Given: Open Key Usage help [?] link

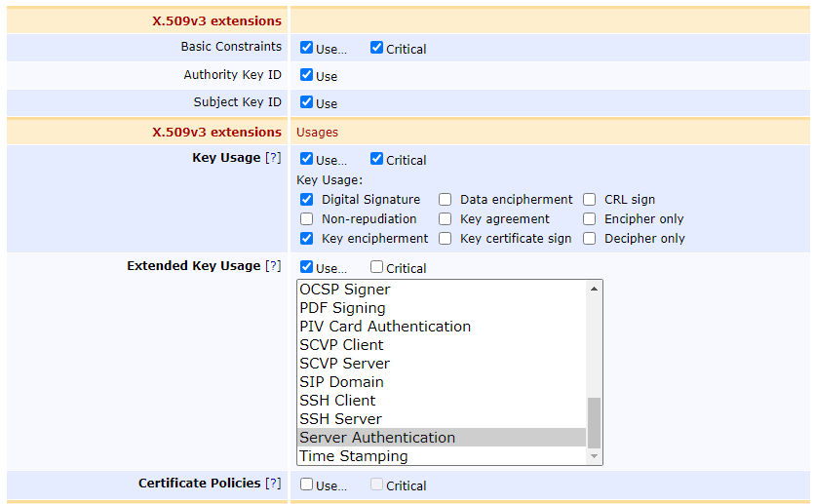Looking at the screenshot, I should [273, 158].
